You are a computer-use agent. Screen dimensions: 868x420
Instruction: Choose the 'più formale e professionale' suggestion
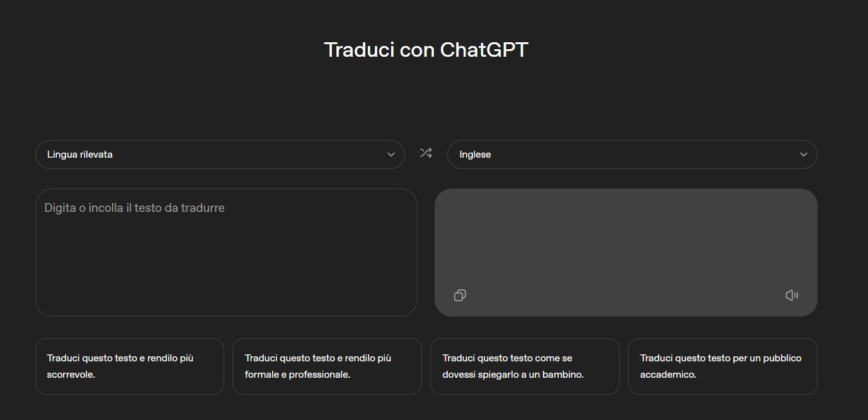coord(326,366)
